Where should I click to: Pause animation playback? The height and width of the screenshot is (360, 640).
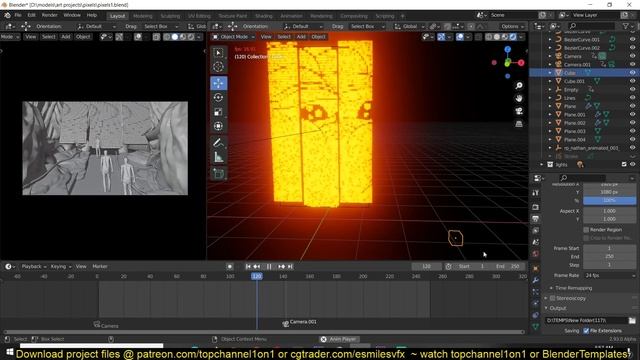coord(269,267)
